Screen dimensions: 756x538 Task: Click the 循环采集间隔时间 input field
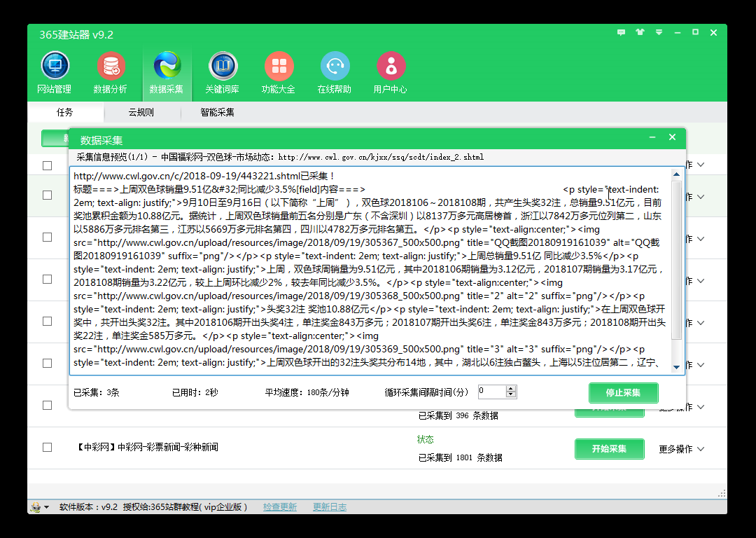(x=492, y=392)
